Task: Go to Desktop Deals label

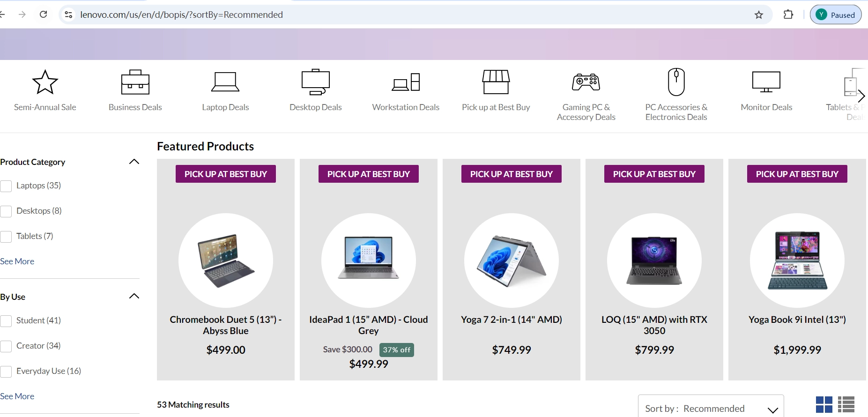Action: pos(316,107)
